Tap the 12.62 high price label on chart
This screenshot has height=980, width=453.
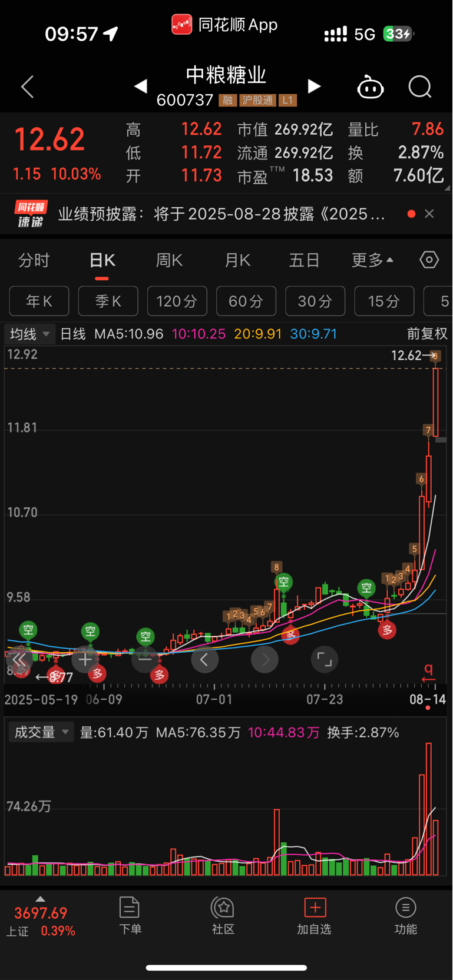[x=406, y=356]
